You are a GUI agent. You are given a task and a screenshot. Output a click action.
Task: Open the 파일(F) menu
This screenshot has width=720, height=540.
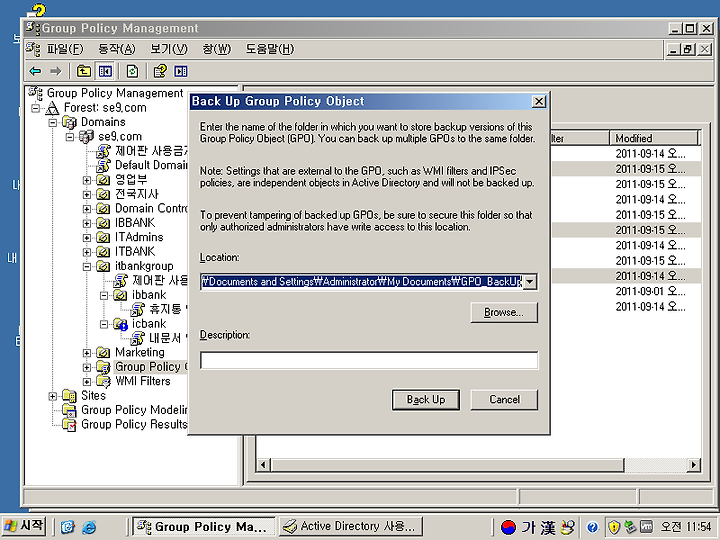coord(64,49)
